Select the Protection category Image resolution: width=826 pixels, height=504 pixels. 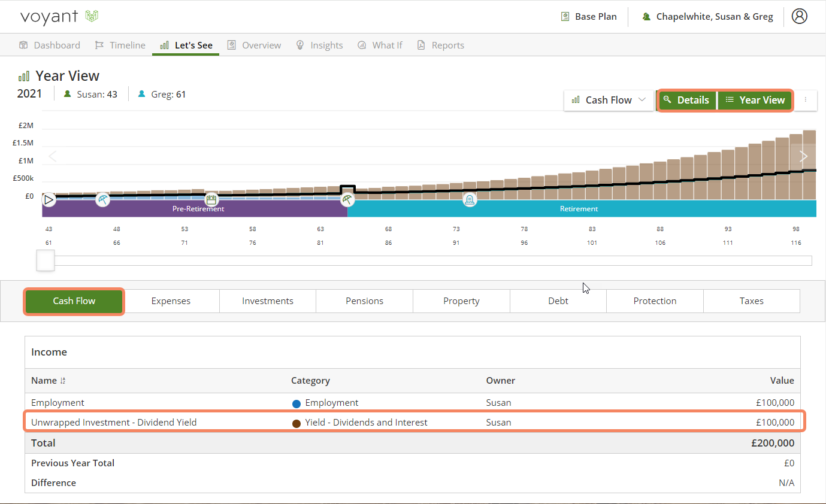tap(655, 301)
